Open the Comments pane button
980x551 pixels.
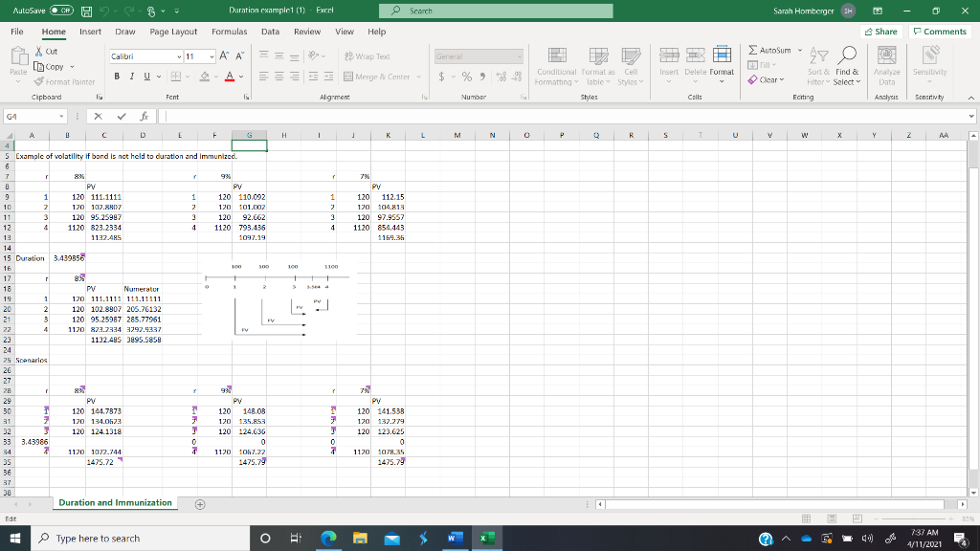click(x=939, y=32)
